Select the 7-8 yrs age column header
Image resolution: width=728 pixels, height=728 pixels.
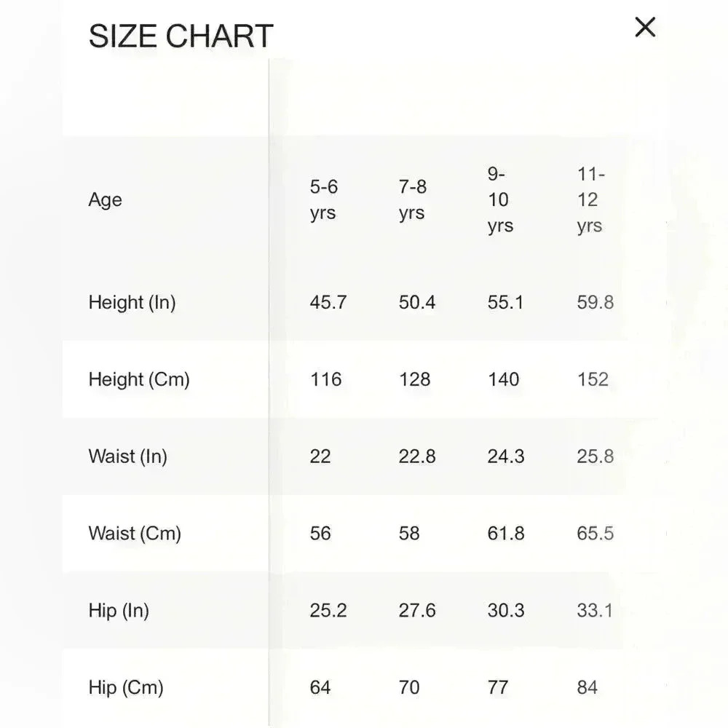[x=412, y=200]
